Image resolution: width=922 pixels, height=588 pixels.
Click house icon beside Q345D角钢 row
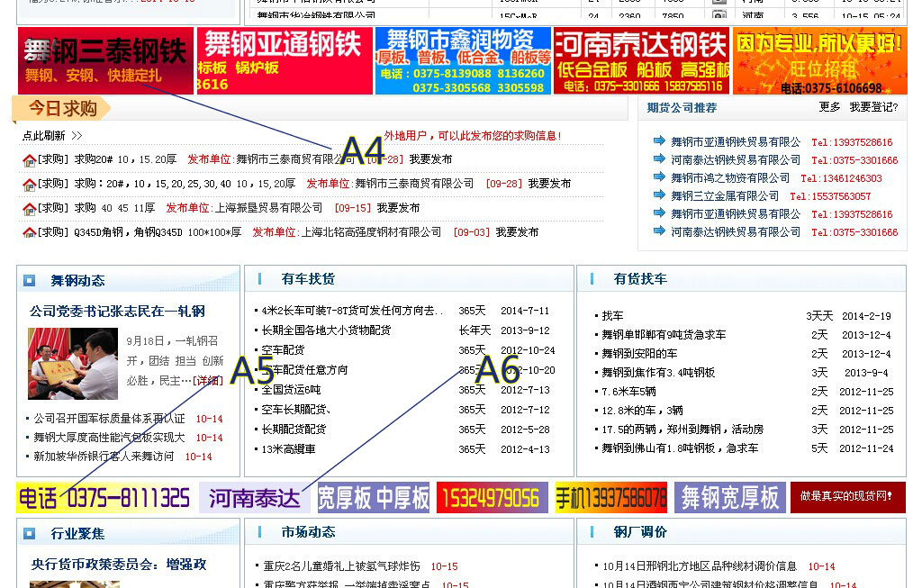[30, 232]
